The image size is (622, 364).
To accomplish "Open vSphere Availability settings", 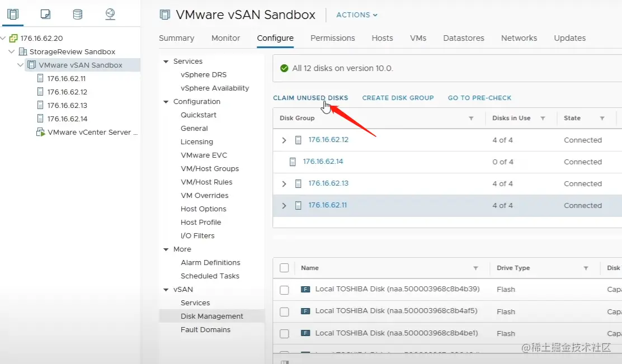I will [x=215, y=88].
